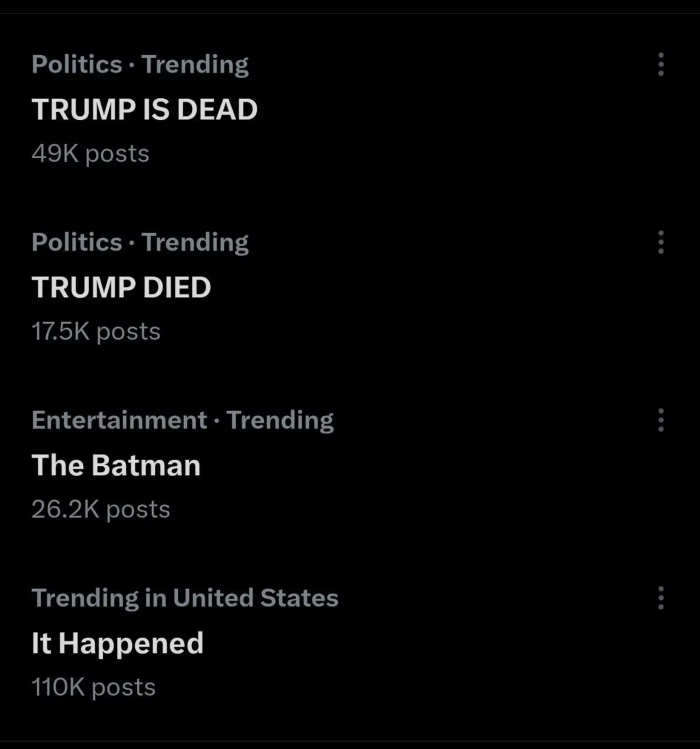Click Politics label above TRUMP IS DEAD
This screenshot has height=749, width=700.
76,64
